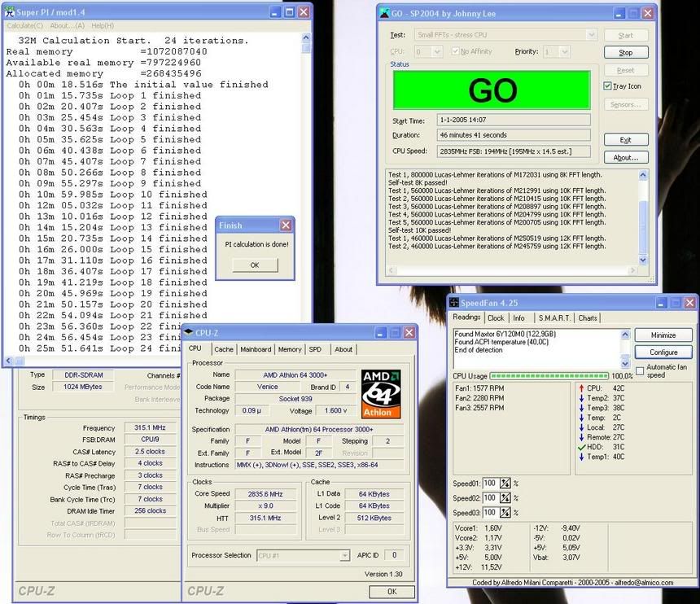Screen dimensions: 700x604
Task: Click the blue arrow beside Remote temperature
Action: tap(581, 437)
